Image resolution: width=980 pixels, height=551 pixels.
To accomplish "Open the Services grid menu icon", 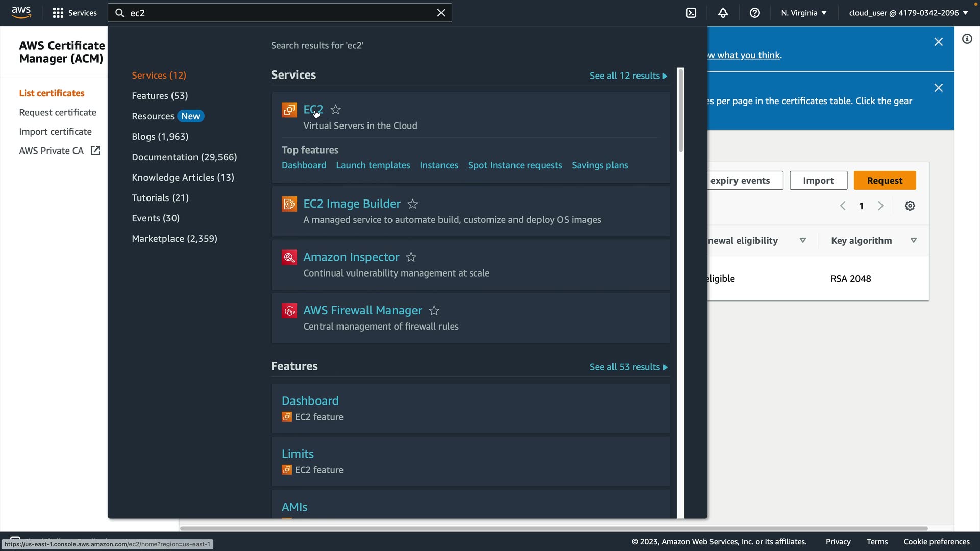I will [58, 13].
